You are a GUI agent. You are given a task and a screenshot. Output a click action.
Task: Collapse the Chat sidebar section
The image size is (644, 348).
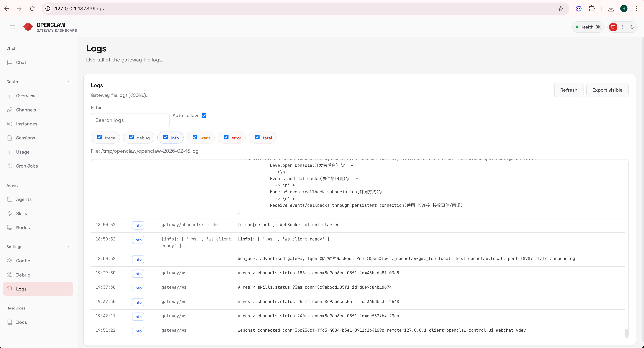(68, 48)
